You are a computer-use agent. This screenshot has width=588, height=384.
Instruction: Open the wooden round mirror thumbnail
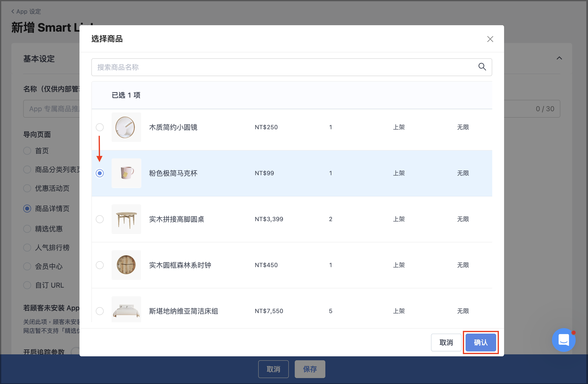point(126,127)
